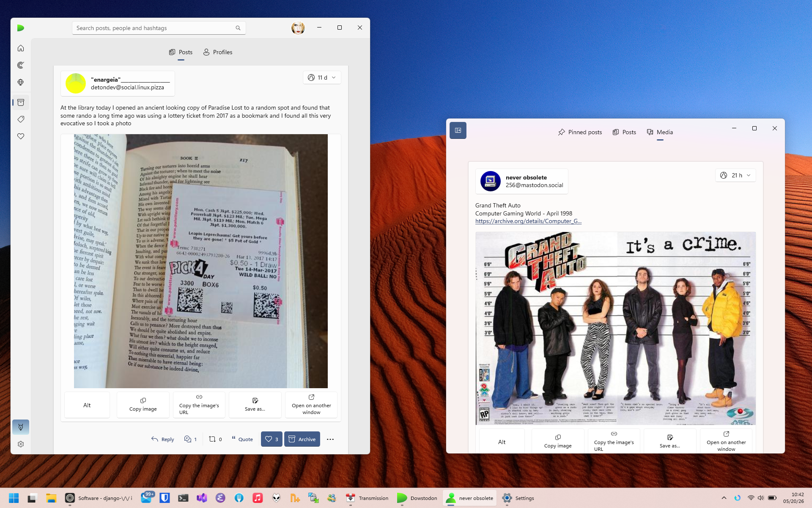The height and width of the screenshot is (508, 812).
Task: Toggle favorite on the enargeia post
Action: [x=272, y=439]
